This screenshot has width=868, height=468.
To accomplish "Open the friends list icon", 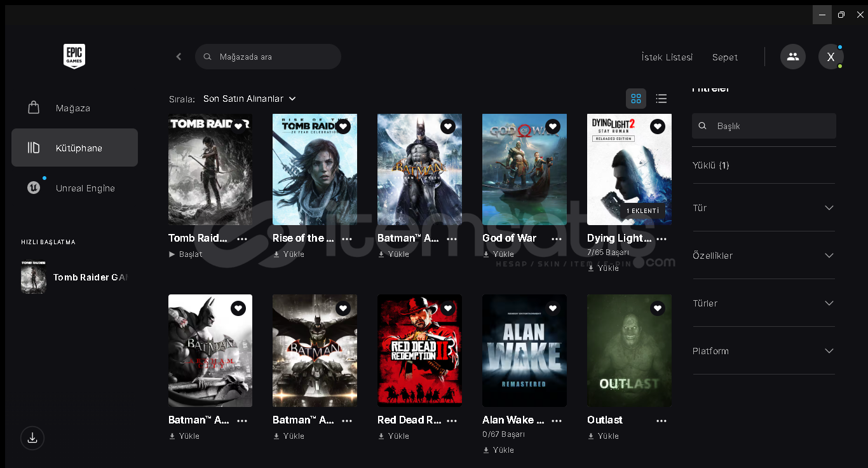I will (x=793, y=57).
